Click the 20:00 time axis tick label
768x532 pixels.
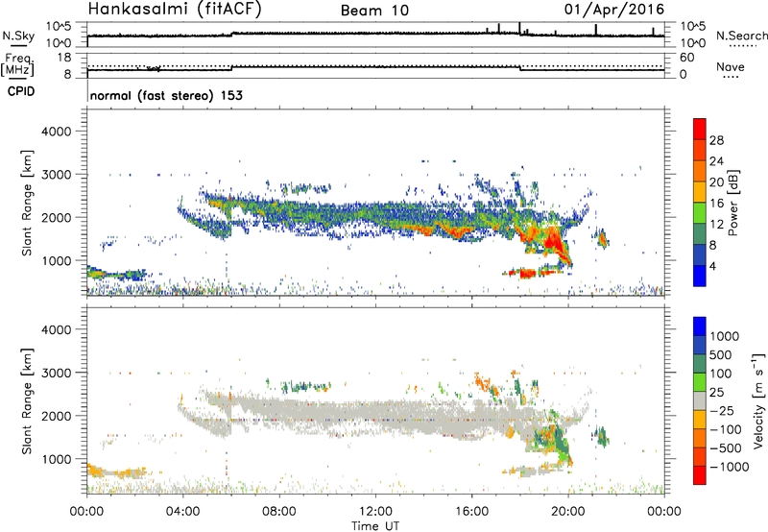click(567, 511)
